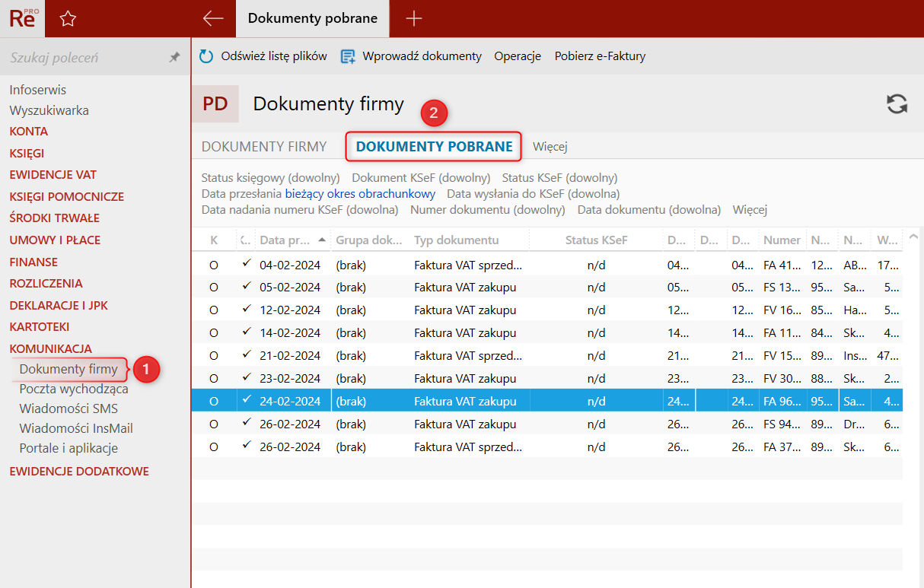924x588 pixels.
Task: Expand the DEKLARACJE I JPK section
Action: [59, 305]
